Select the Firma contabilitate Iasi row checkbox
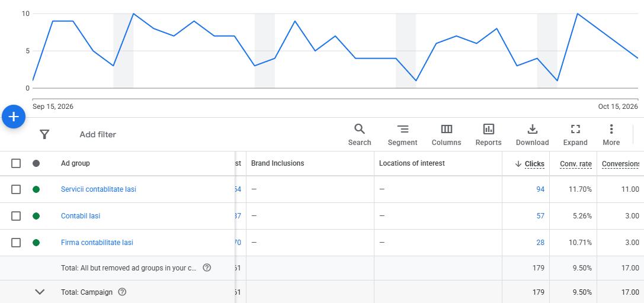The width and height of the screenshot is (644, 303). (15, 242)
